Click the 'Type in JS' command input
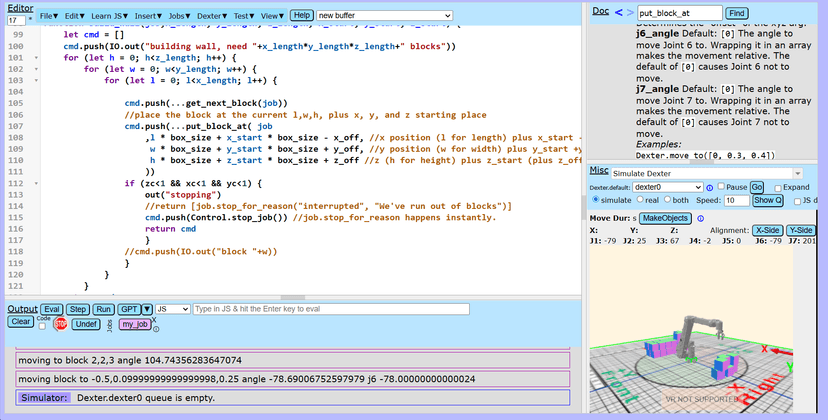The image size is (828, 420). tap(330, 310)
